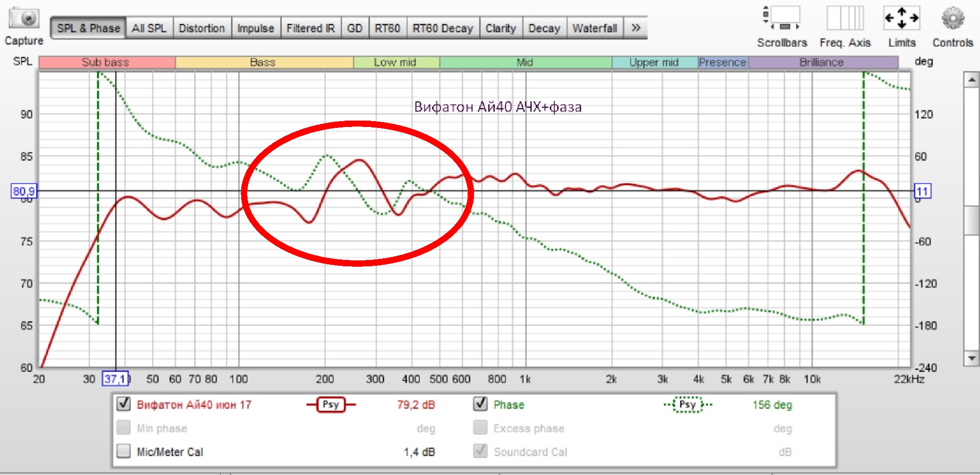980x475 pixels.
Task: Open the graph Limits icon
Action: point(902,18)
